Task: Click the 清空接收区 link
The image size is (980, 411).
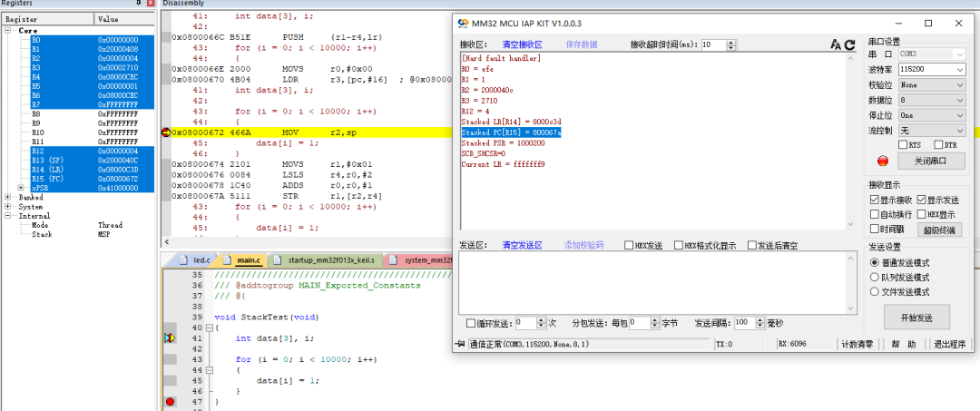Action: (x=522, y=44)
